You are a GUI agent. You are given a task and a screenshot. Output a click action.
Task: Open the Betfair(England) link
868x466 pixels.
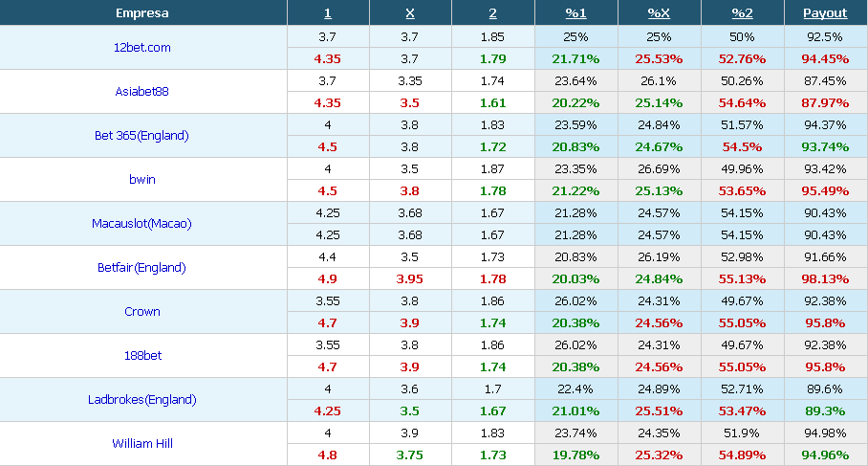pos(141,268)
